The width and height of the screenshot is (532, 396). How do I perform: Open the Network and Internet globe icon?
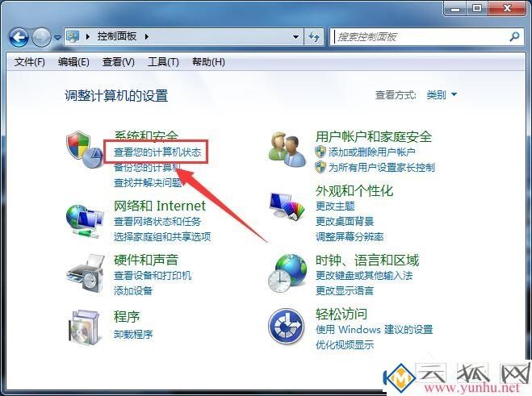tap(85, 221)
